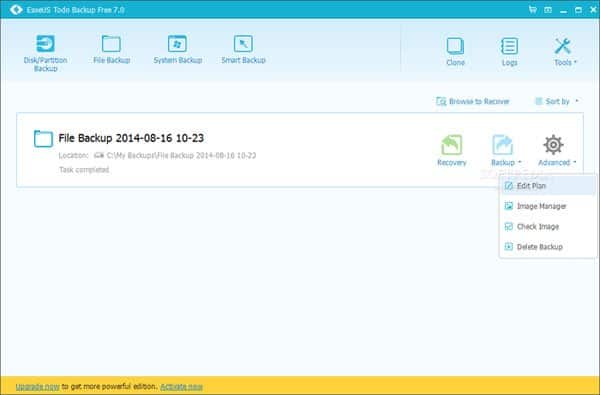Click the Advanced gear icon
This screenshot has width=600, height=395.
[553, 145]
